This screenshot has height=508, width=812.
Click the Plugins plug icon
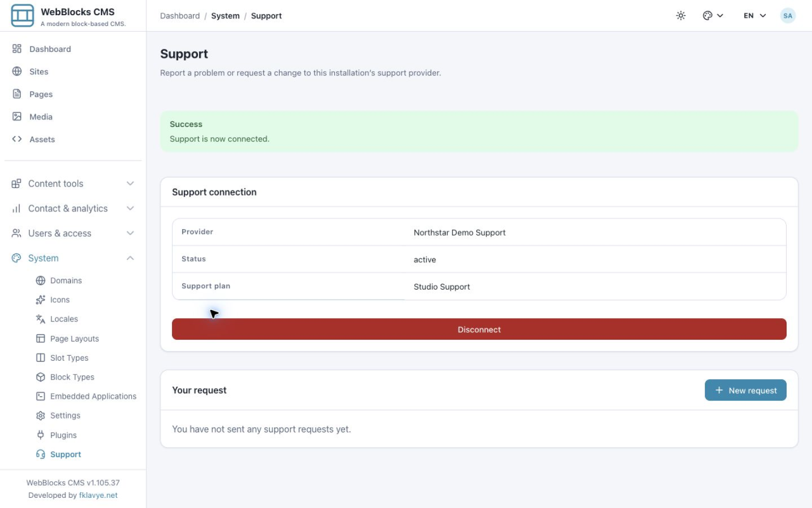click(41, 435)
